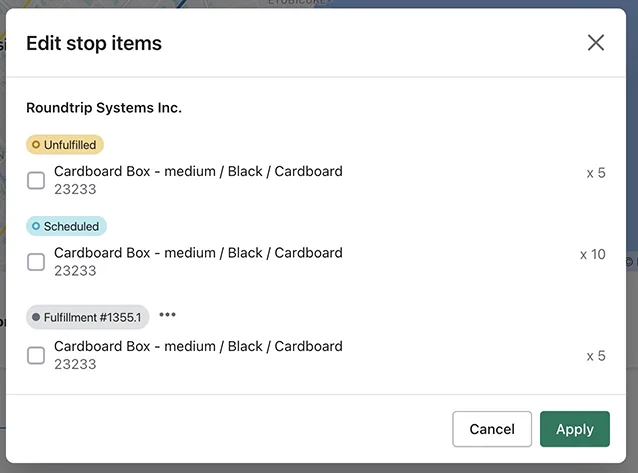This screenshot has width=638, height=473.
Task: Click SKU 23233 under the Fulfillment item
Action: point(75,364)
